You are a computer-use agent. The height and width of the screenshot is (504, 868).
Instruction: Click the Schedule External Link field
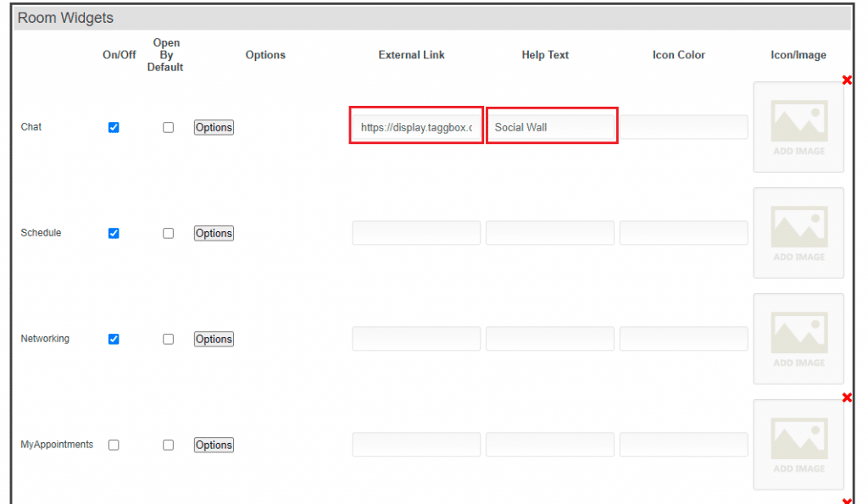[416, 233]
